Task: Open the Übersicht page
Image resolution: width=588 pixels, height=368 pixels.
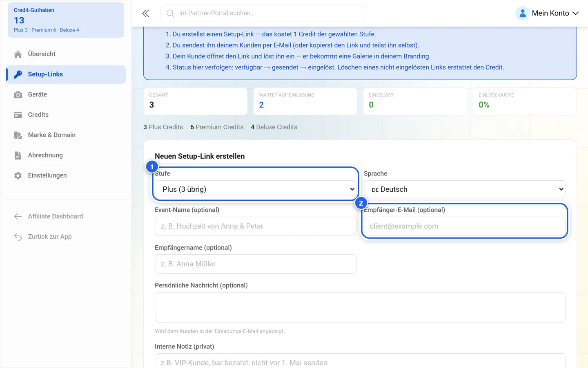Action: pos(66,54)
